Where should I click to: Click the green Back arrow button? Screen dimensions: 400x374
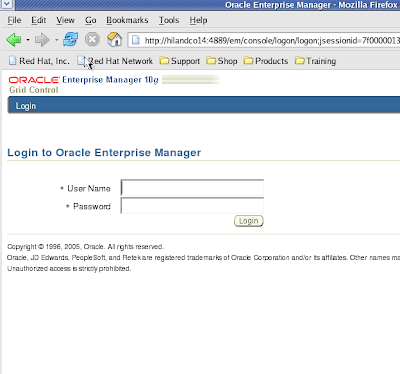pos(14,40)
